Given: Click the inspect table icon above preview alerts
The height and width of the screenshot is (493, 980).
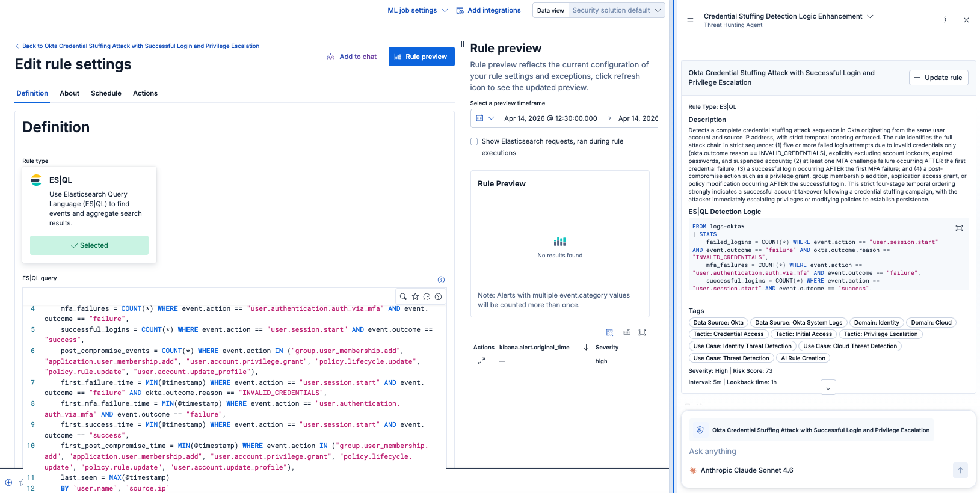Looking at the screenshot, I should pos(609,332).
